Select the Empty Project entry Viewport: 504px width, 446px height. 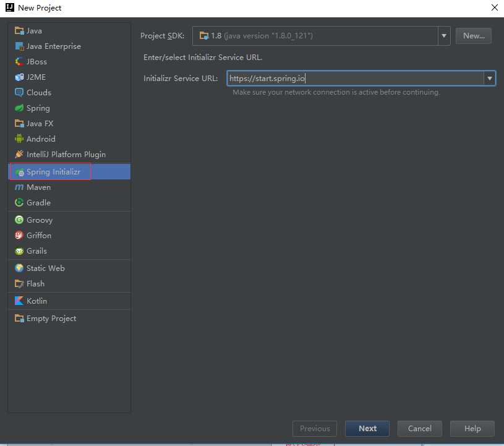coord(51,319)
